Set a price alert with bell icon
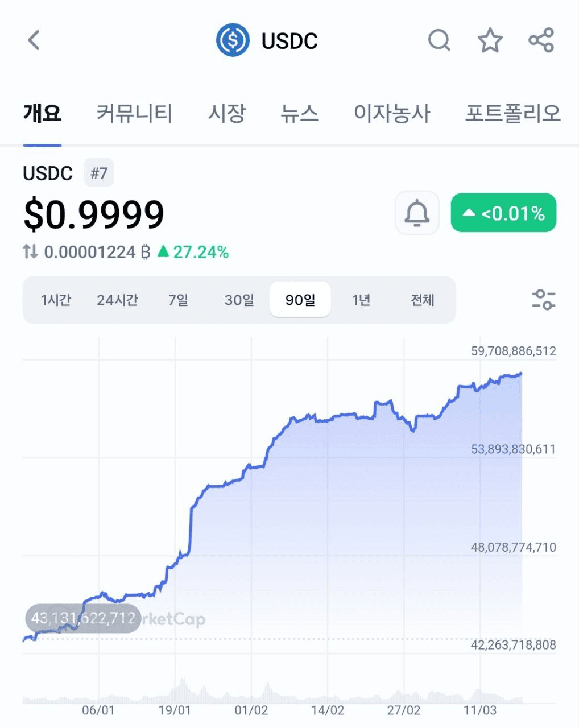The height and width of the screenshot is (728, 579). (x=417, y=213)
